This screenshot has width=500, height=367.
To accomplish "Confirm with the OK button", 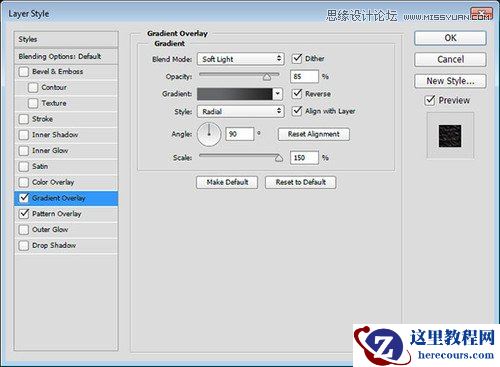I will (450, 38).
